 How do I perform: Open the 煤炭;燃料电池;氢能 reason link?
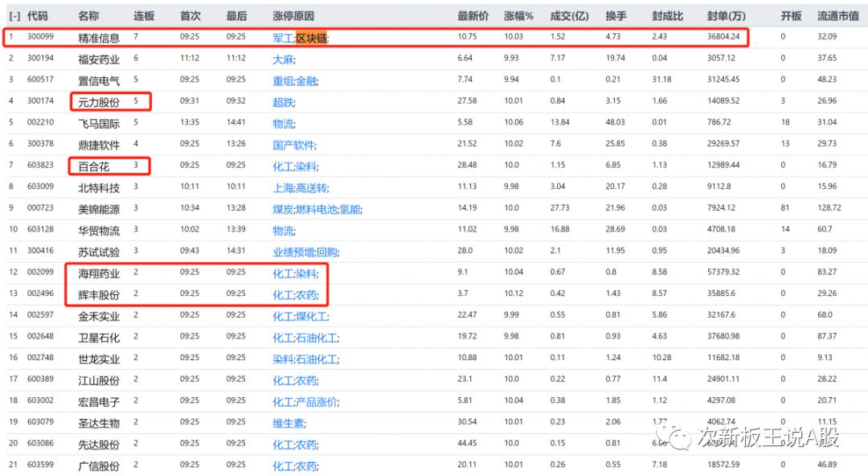pyautogui.click(x=317, y=210)
